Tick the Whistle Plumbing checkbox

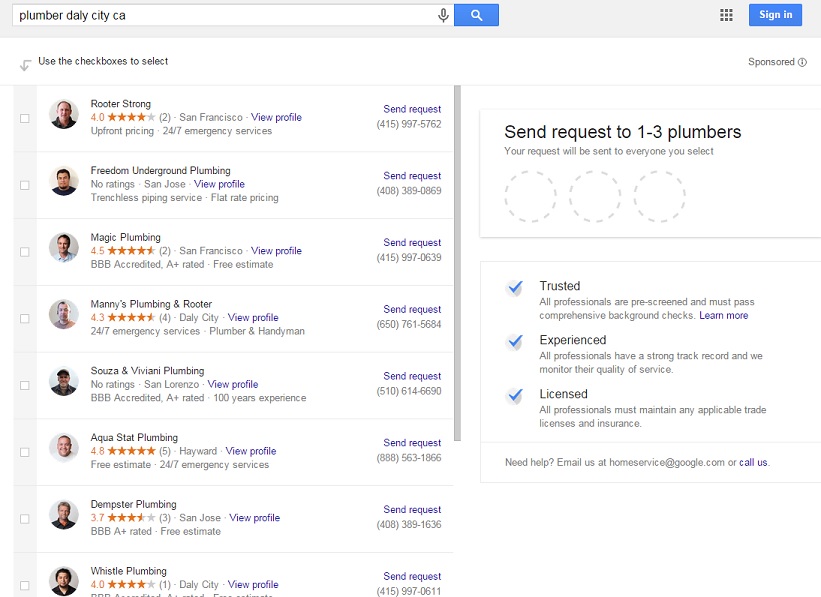25,585
